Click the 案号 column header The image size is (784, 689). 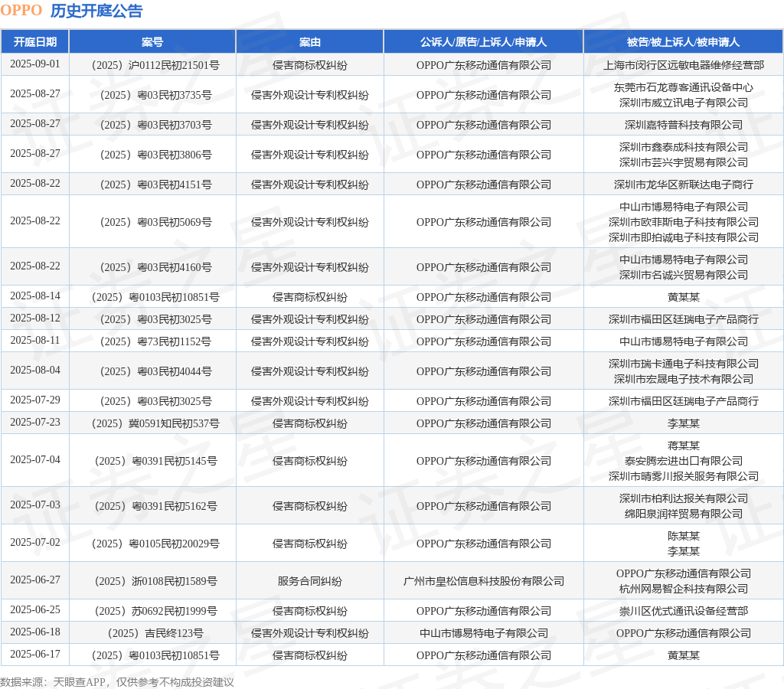pyautogui.click(x=152, y=42)
